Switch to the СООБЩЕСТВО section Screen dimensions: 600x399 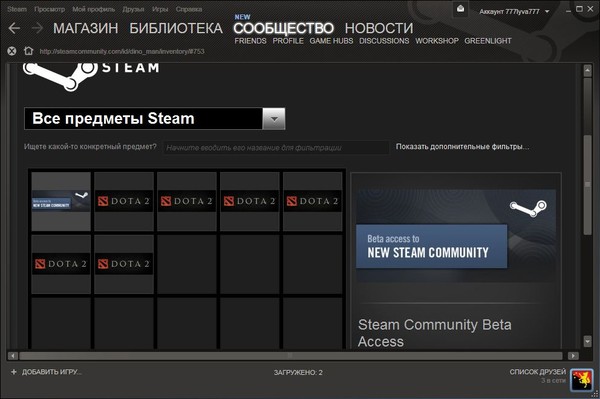pyautogui.click(x=284, y=28)
